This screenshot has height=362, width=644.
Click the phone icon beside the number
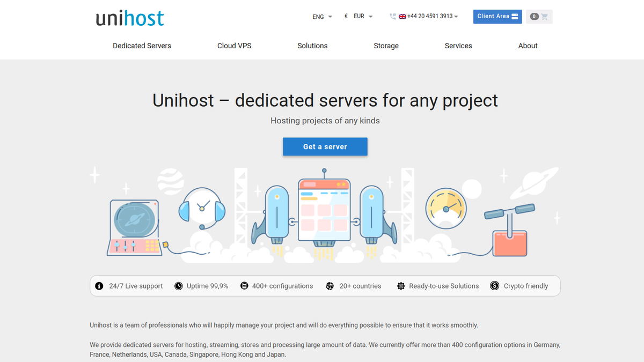click(393, 17)
